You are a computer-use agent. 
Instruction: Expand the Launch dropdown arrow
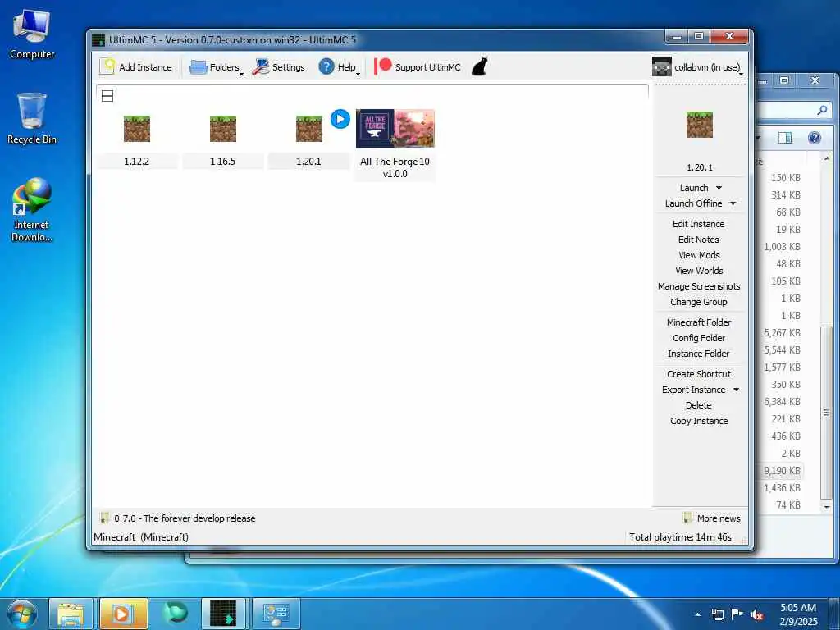[719, 188]
